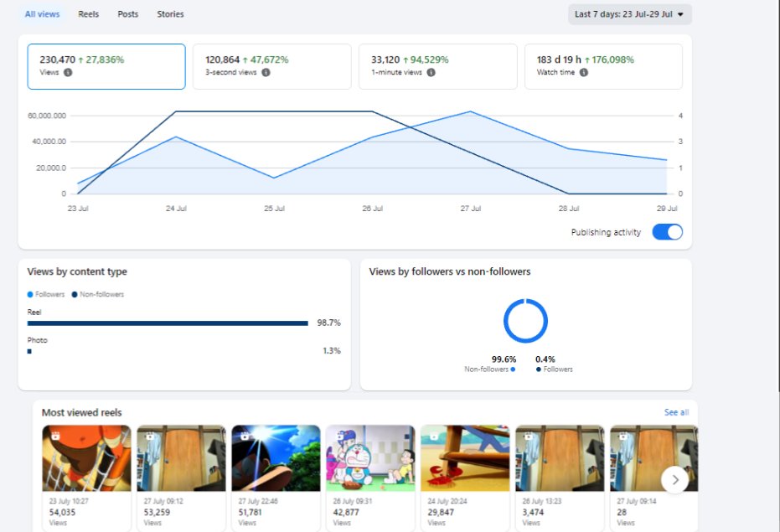Viewport: 780px width, 532px height.
Task: Click the See all link for most viewed reels
Action: tap(677, 412)
